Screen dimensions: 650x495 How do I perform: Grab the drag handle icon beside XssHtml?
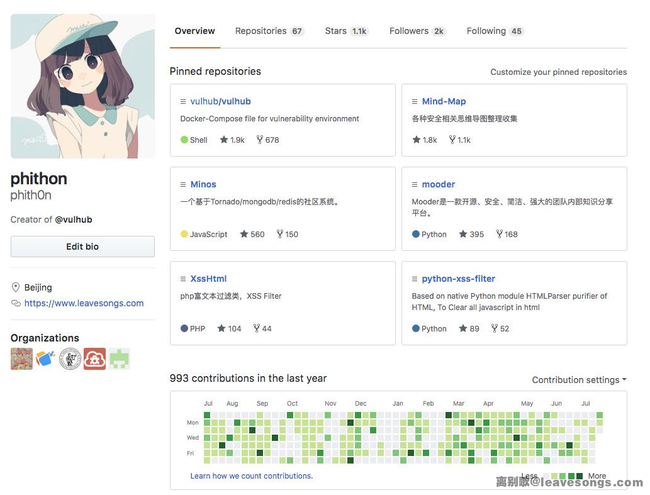click(x=183, y=279)
